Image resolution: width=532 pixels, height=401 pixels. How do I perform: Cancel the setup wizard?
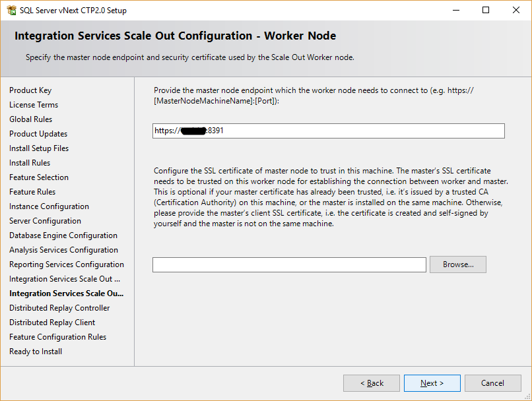pos(492,383)
